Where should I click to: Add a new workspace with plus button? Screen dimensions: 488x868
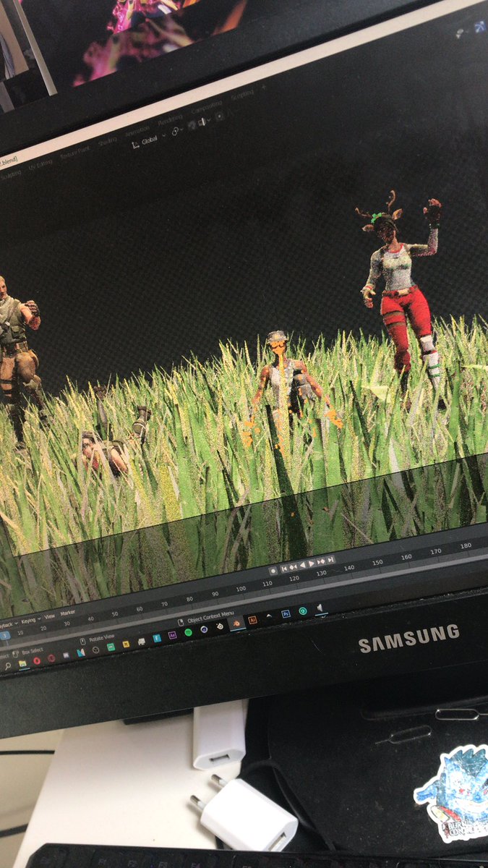[x=264, y=88]
